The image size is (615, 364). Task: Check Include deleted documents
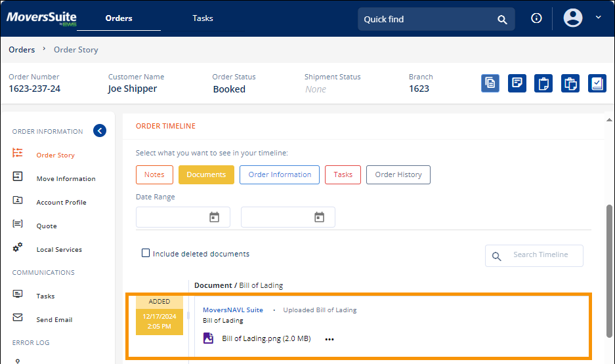[146, 253]
